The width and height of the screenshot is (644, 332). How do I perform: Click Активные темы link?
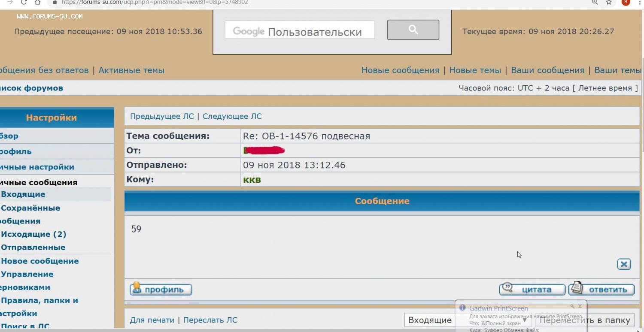click(x=131, y=70)
